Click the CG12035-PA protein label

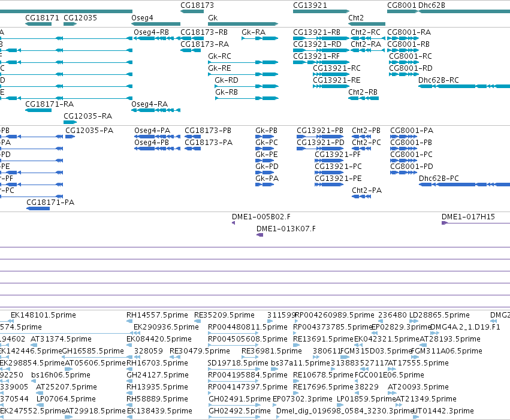pos(89,131)
